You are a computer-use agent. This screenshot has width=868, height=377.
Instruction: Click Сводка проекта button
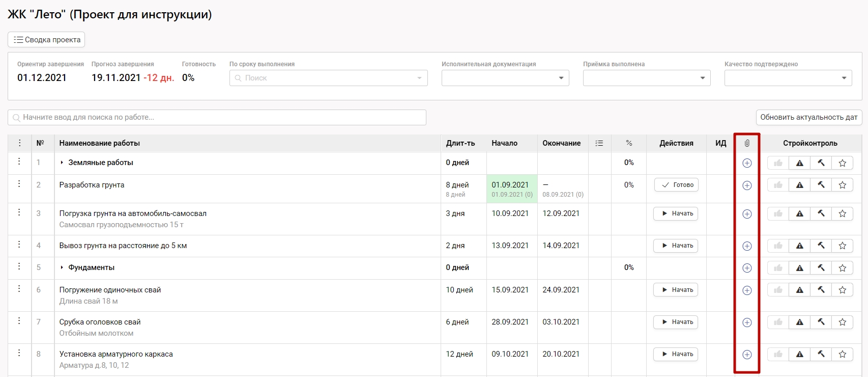pyautogui.click(x=46, y=40)
